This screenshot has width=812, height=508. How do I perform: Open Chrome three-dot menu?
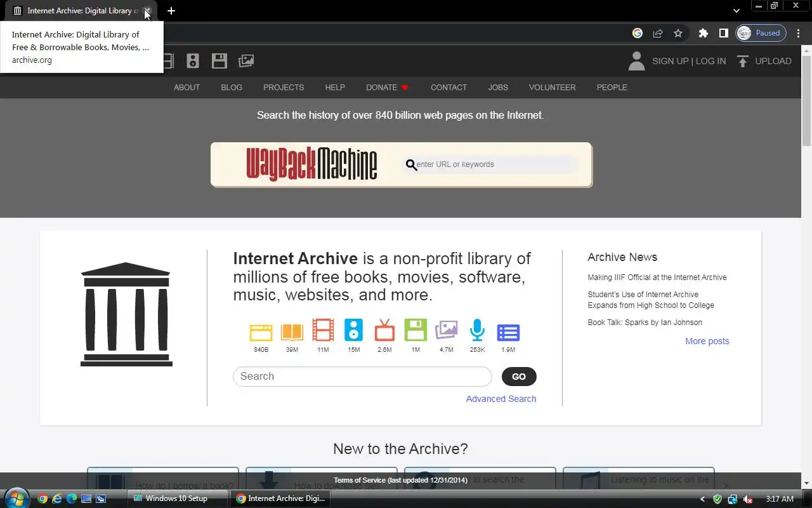coord(798,33)
